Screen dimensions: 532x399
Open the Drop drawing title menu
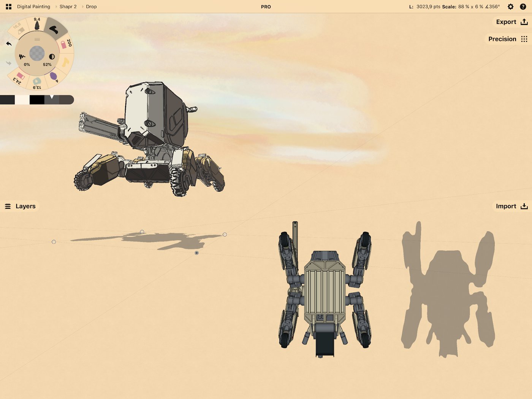[x=91, y=7]
